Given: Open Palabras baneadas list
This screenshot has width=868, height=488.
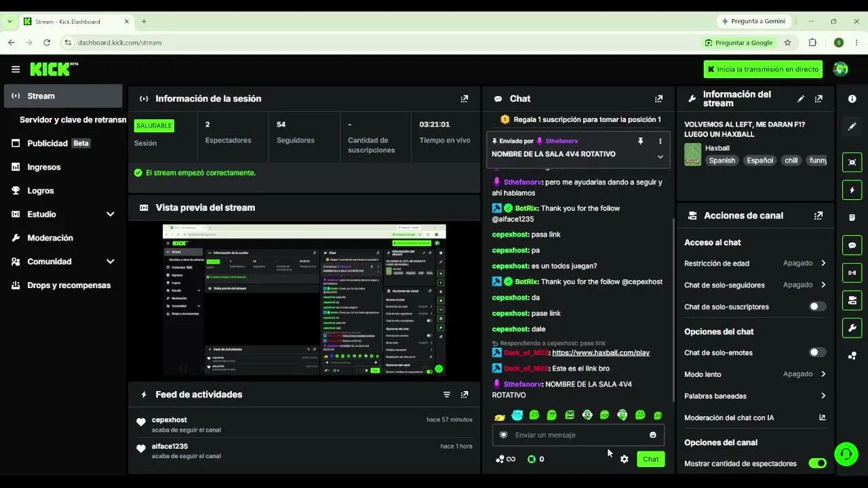Looking at the screenshot, I should tap(755, 396).
